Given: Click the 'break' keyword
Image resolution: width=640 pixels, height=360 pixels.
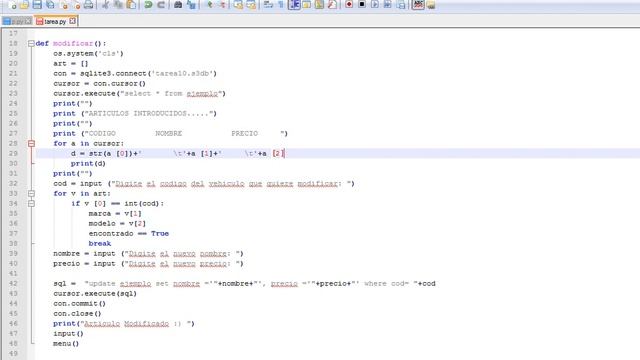Looking at the screenshot, I should pos(100,243).
